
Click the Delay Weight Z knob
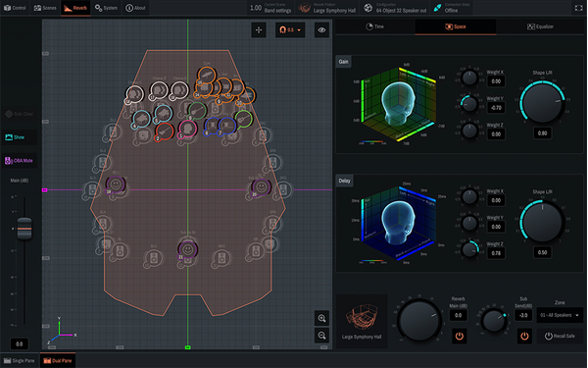pyautogui.click(x=469, y=249)
